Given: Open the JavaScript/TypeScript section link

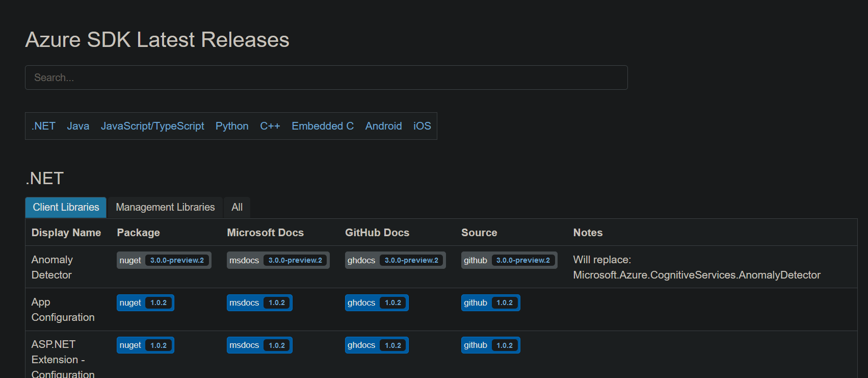Looking at the screenshot, I should point(152,126).
